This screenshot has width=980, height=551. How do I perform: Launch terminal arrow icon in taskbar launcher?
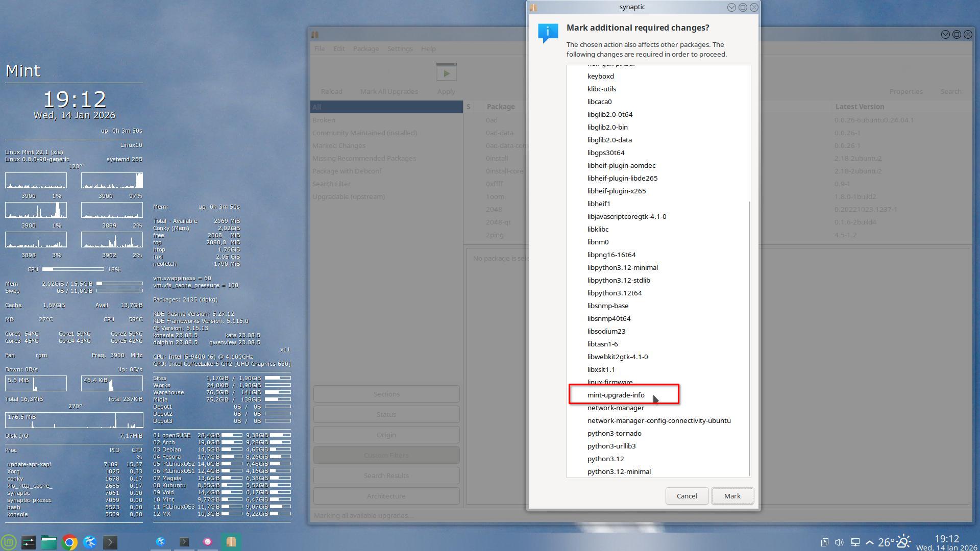pyautogui.click(x=110, y=542)
